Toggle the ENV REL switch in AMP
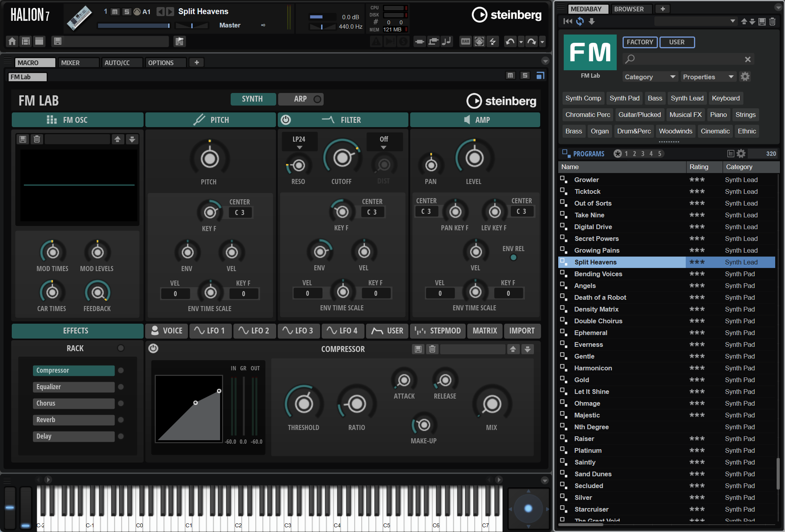 (513, 258)
